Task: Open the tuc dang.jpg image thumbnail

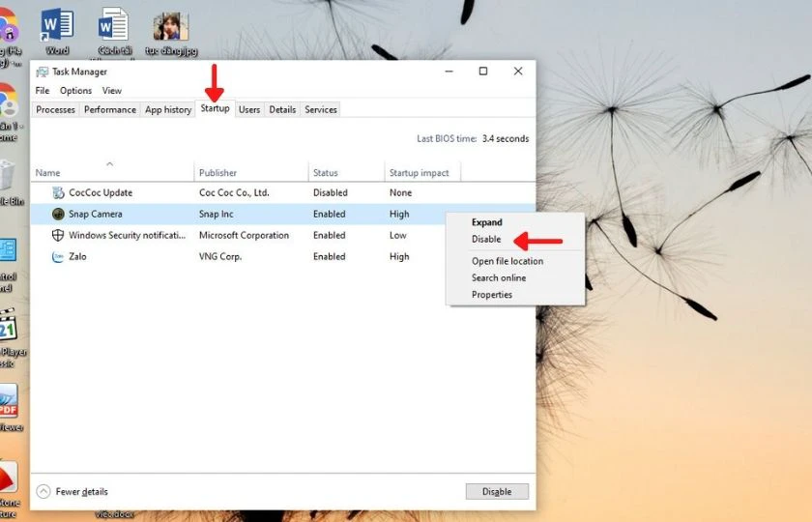Action: pos(171,27)
